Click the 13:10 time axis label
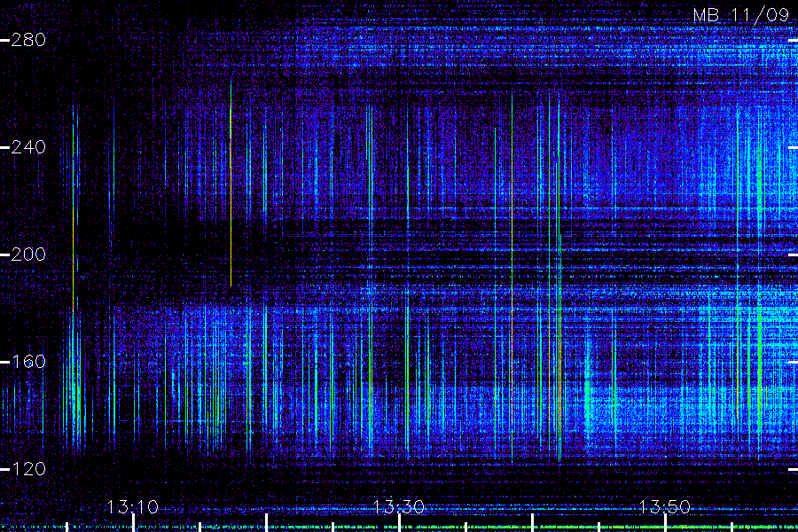This screenshot has height=532, width=798. [x=133, y=506]
